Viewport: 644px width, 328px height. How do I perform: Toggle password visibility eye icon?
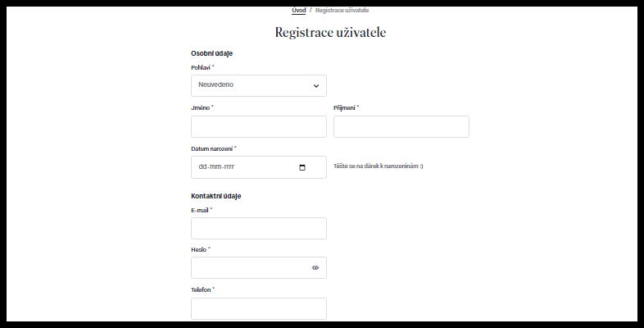315,268
